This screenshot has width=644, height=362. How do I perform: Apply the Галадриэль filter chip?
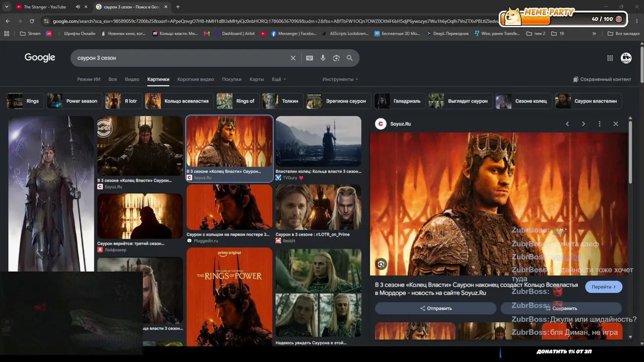[399, 101]
